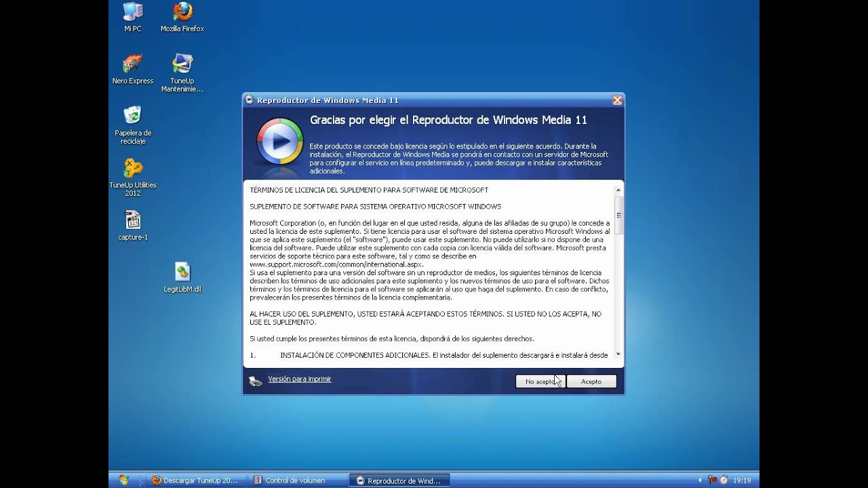This screenshot has height=488, width=868.
Task: Open the Start menu button
Action: click(x=124, y=480)
